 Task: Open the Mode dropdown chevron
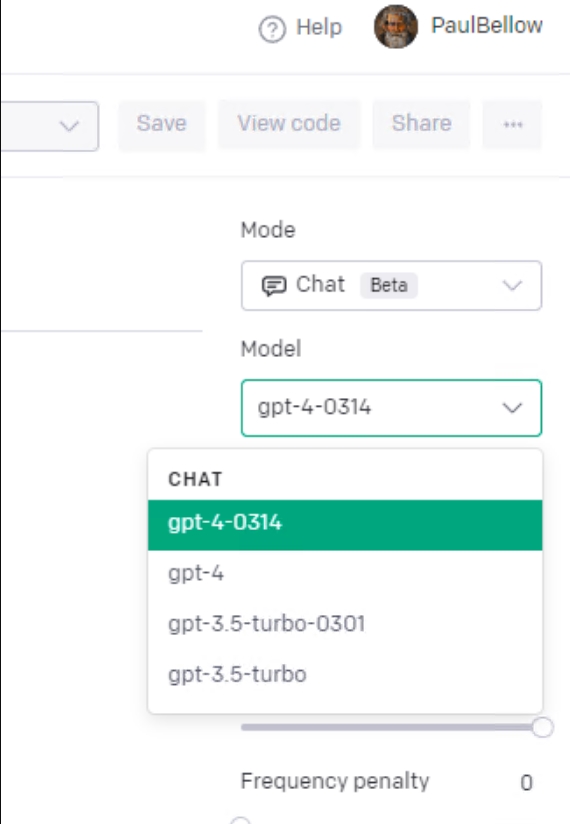click(x=512, y=285)
